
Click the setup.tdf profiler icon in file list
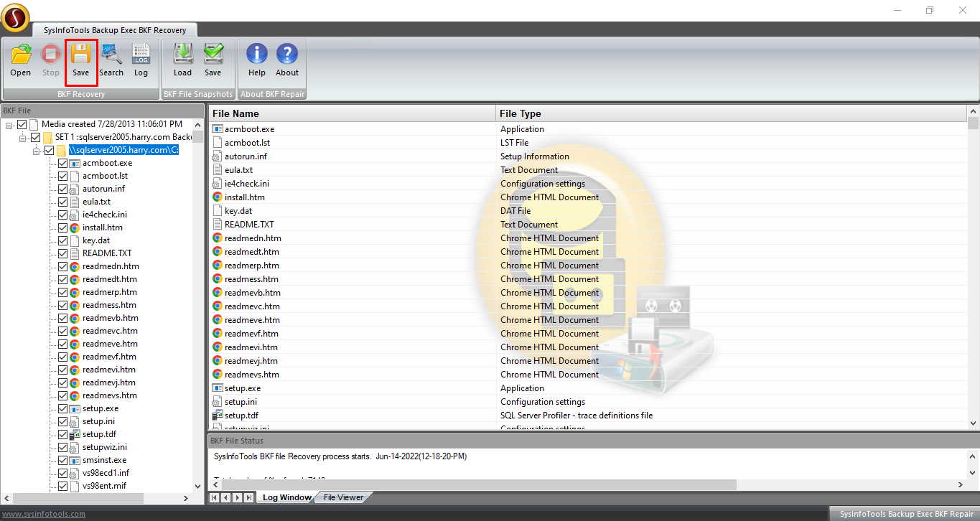point(218,416)
